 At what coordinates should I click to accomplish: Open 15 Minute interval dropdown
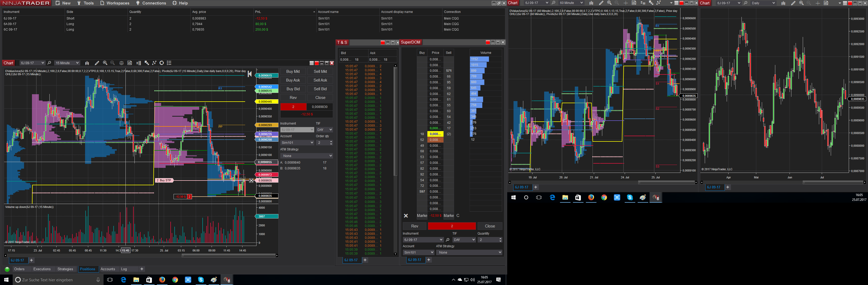pos(67,63)
